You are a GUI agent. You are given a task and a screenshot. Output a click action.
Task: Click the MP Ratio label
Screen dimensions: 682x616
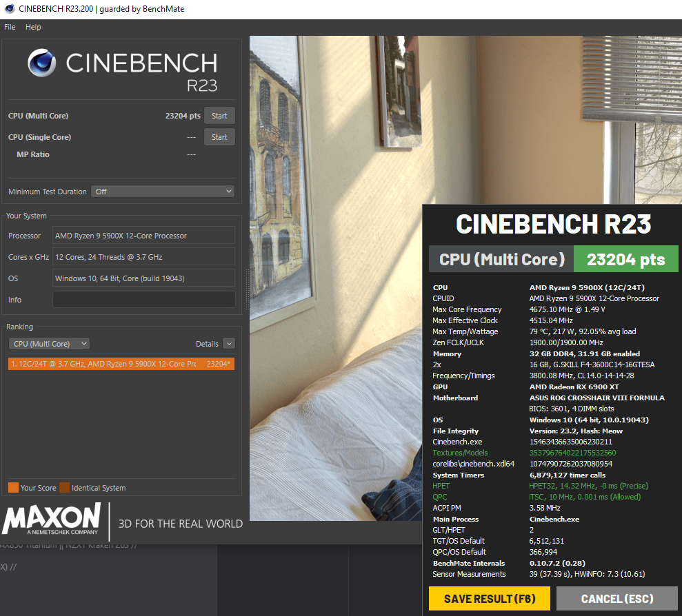[33, 154]
